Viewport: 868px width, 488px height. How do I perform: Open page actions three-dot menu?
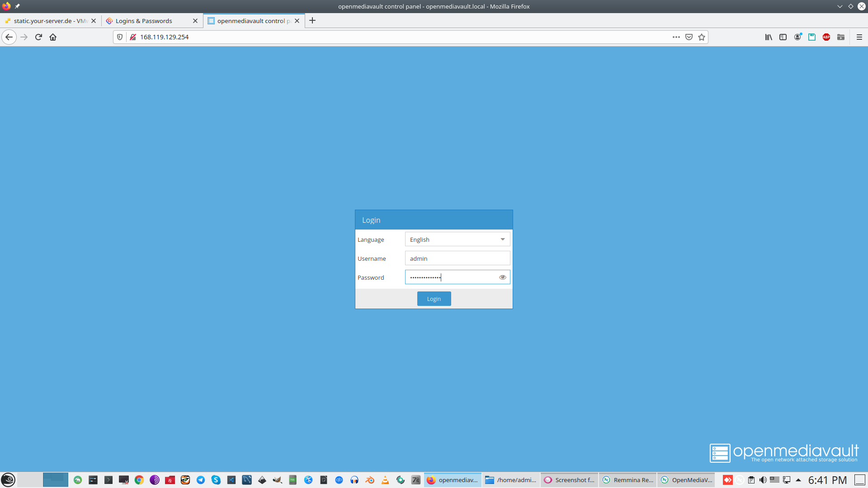(676, 37)
